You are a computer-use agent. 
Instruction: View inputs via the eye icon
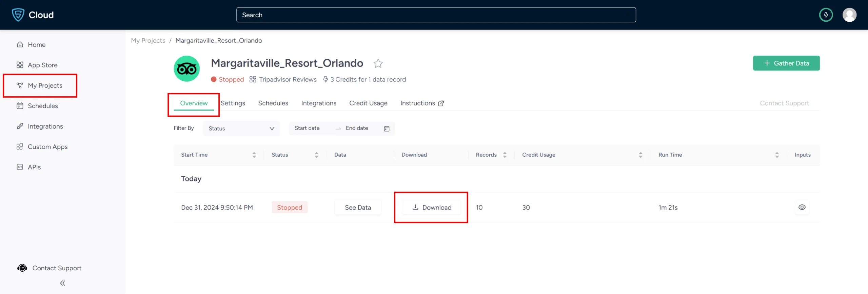click(x=802, y=208)
